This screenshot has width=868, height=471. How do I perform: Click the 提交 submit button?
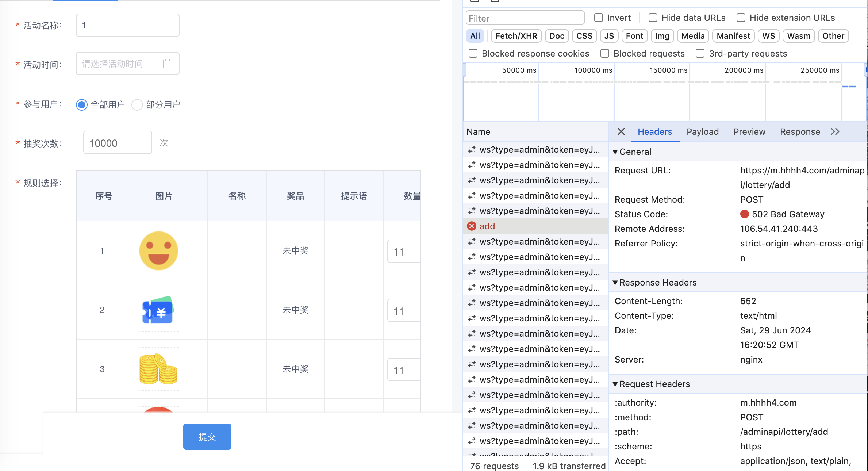point(207,437)
